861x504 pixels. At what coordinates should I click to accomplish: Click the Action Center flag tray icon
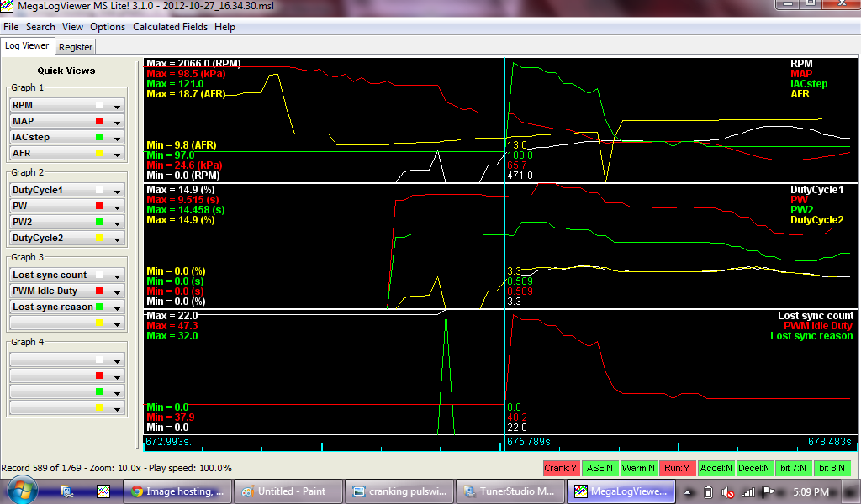[769, 492]
